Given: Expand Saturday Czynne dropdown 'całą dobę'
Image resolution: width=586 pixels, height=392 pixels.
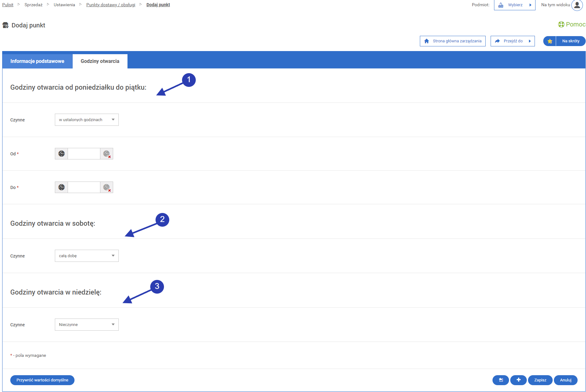Looking at the screenshot, I should pyautogui.click(x=87, y=256).
